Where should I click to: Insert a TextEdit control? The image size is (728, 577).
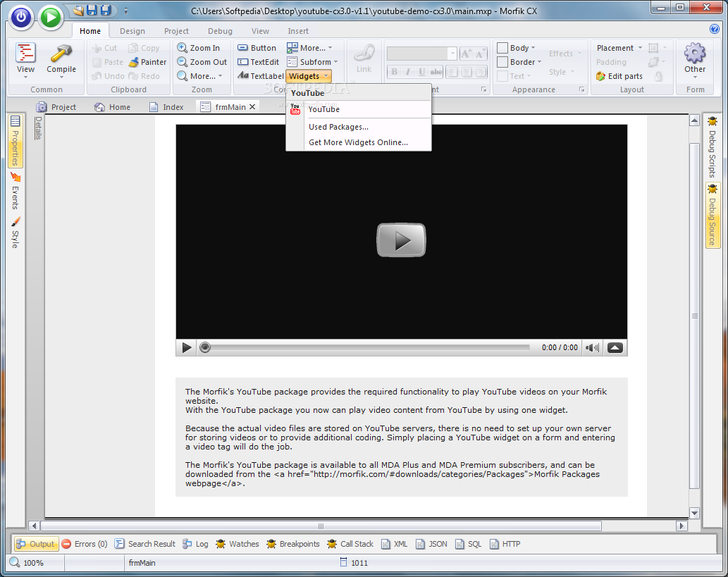coord(258,62)
